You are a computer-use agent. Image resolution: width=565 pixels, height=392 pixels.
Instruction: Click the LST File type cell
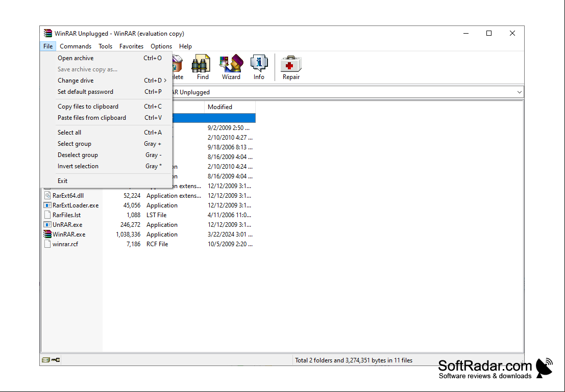pos(156,215)
